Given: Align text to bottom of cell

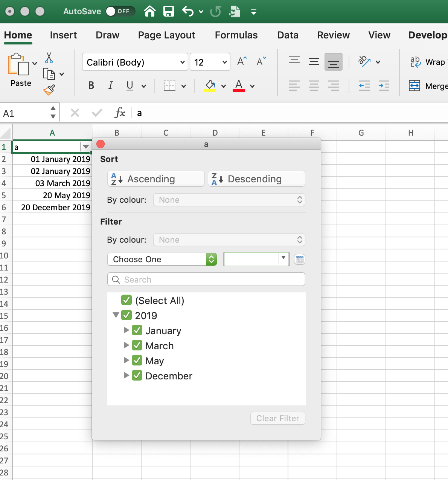Looking at the screenshot, I should click(x=334, y=62).
